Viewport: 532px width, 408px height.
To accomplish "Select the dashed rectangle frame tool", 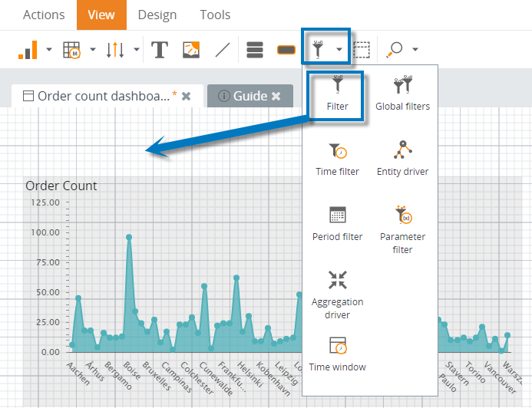I will (x=362, y=50).
